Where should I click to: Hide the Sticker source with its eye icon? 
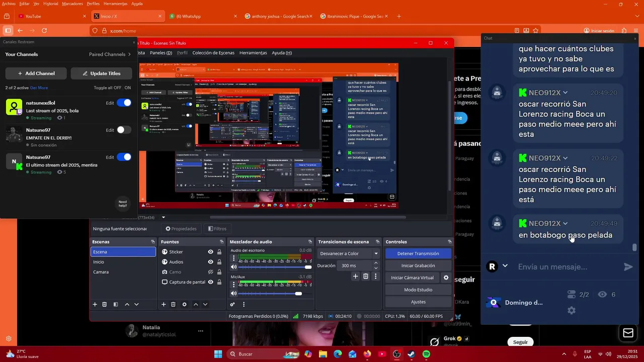pos(210,252)
